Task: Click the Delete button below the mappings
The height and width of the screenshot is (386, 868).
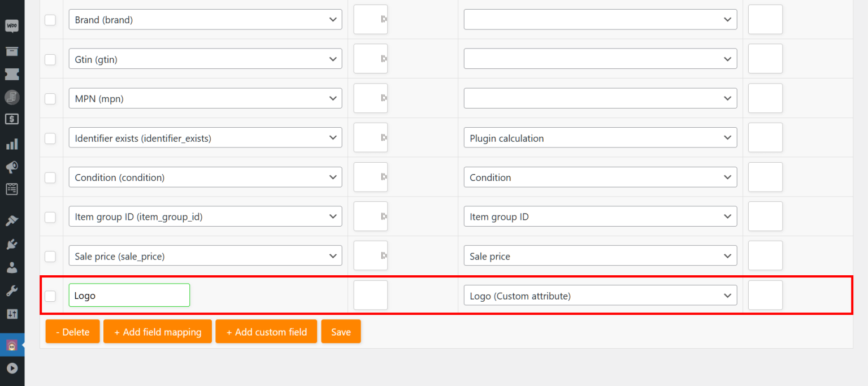Action: [x=72, y=331]
